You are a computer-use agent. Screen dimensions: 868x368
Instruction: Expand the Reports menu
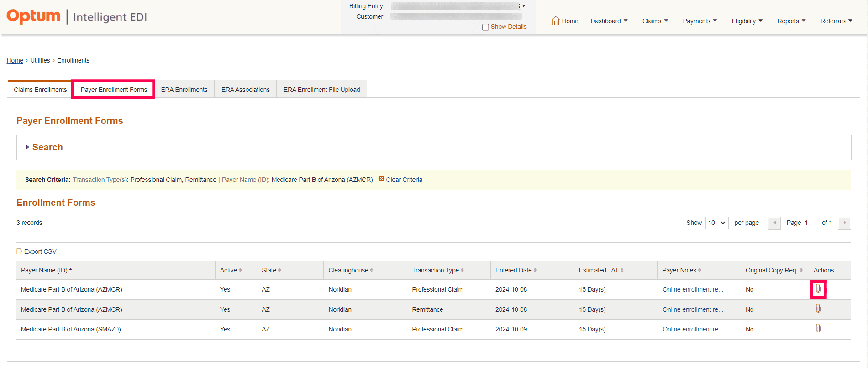click(x=791, y=21)
